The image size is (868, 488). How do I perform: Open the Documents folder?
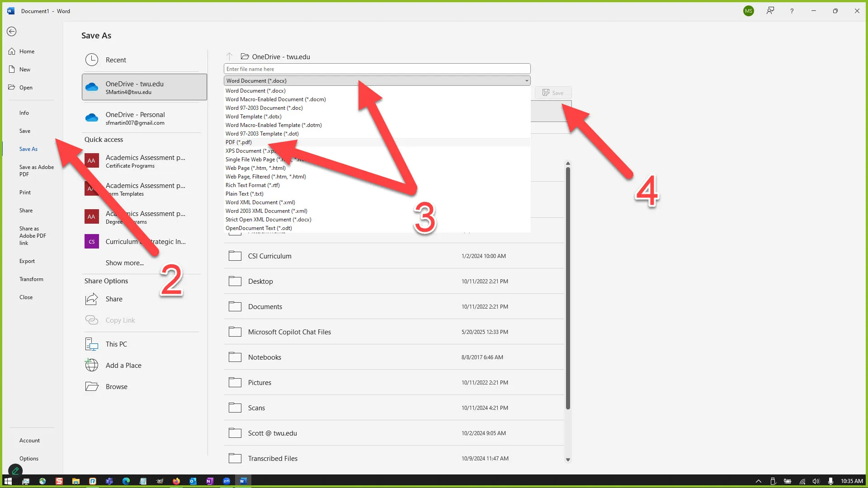click(394, 307)
